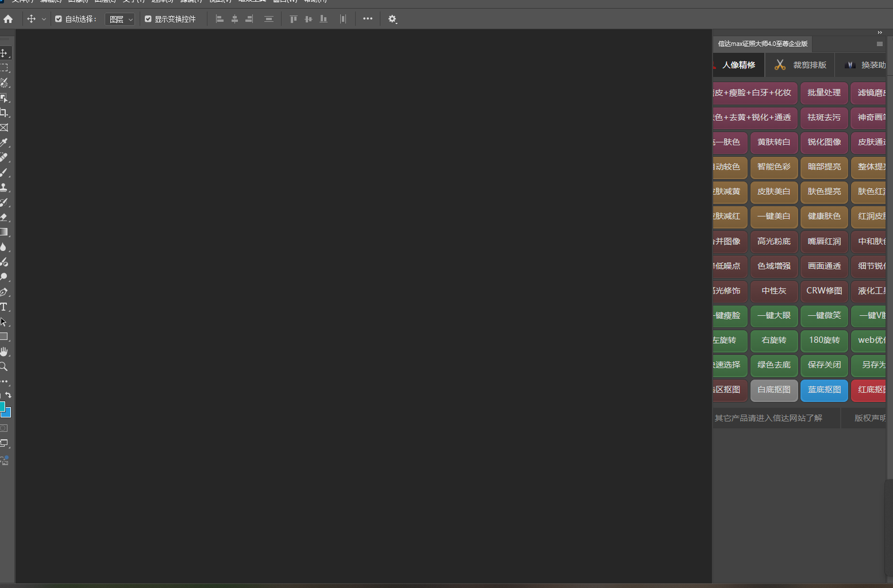Viewport: 893px width, 588px height.
Task: Toggle Quick Mask mode icon
Action: tap(4, 428)
